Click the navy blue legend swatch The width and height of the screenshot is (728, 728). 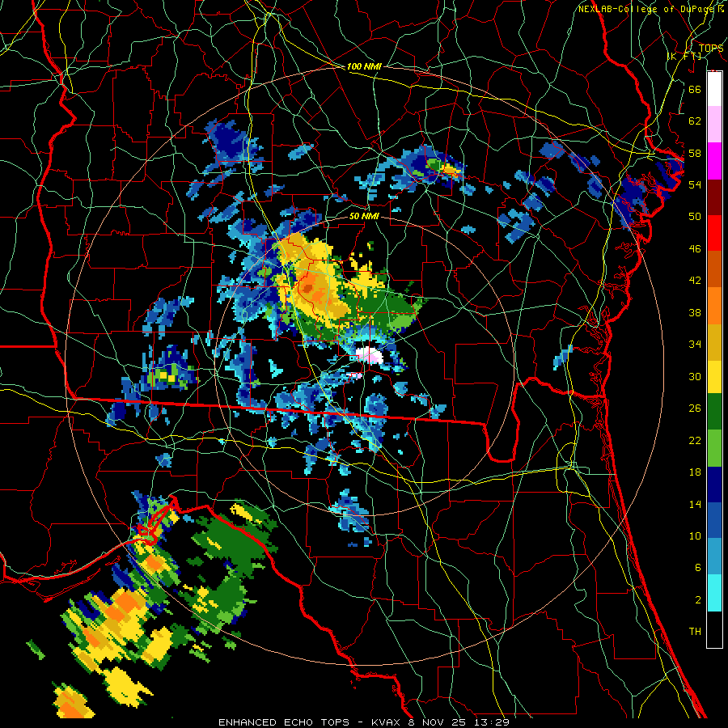click(x=714, y=485)
